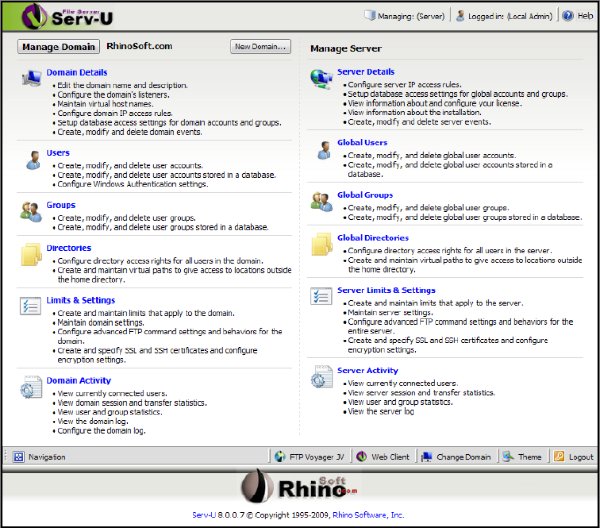Open the Directories link
Viewport: 600px width, 528px height.
[69, 248]
